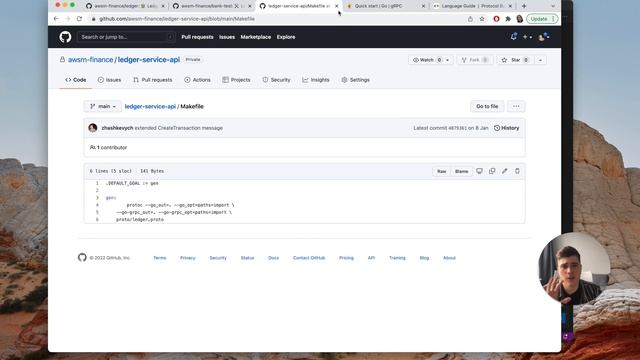Open the main branch selector

point(102,107)
